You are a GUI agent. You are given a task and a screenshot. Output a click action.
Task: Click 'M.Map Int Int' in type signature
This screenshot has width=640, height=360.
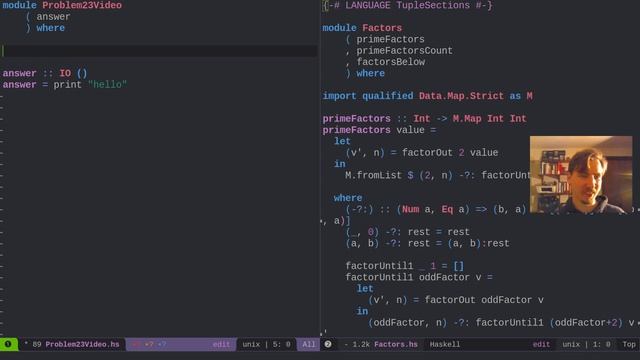[489, 119]
